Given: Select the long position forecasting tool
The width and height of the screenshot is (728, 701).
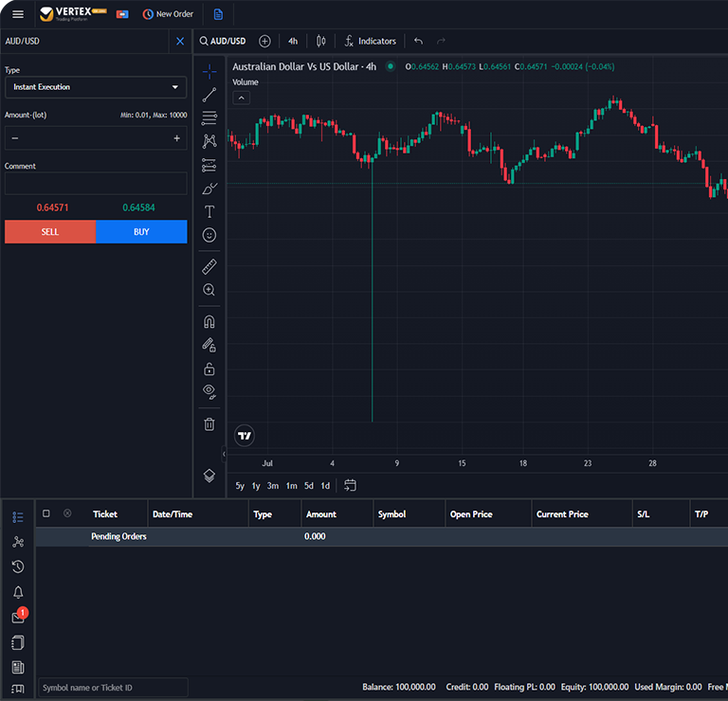Looking at the screenshot, I should point(209,165).
